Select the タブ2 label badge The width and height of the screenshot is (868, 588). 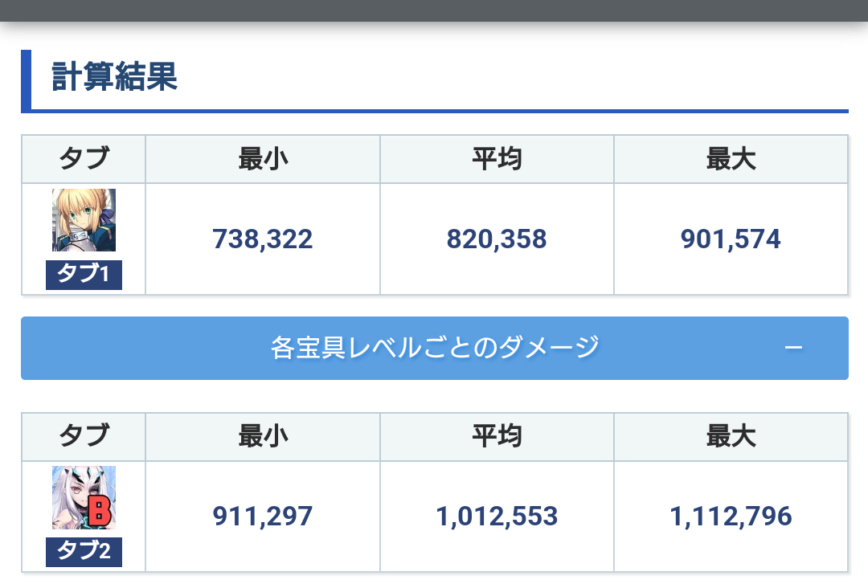[x=84, y=552]
